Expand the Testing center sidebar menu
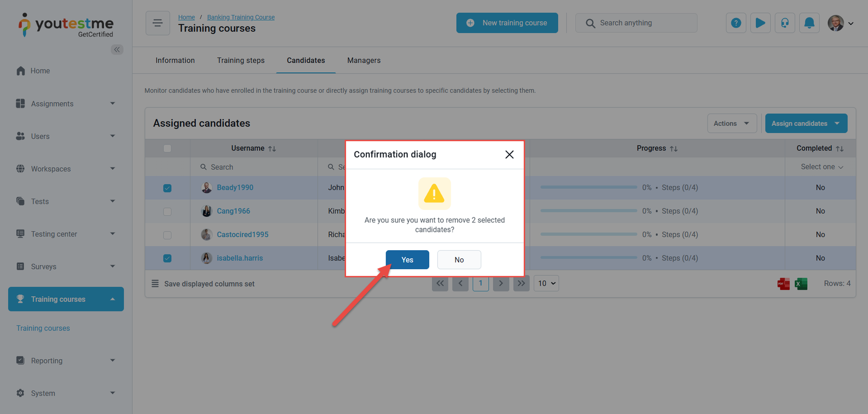Screen dimensions: 868x414 pos(113,233)
